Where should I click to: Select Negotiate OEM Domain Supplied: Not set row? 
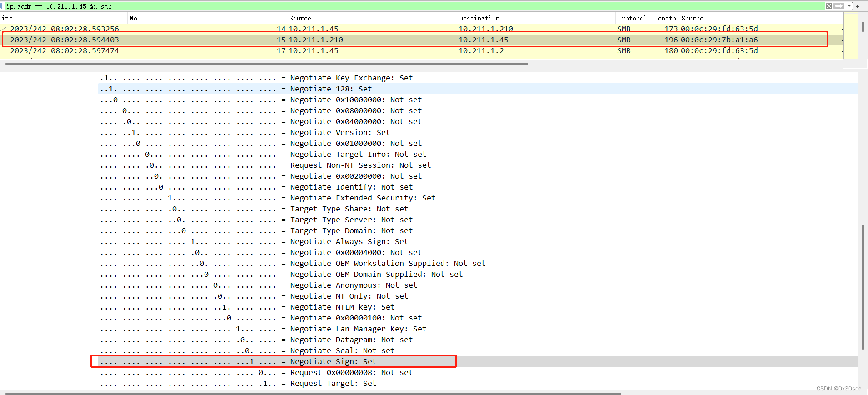click(478, 275)
